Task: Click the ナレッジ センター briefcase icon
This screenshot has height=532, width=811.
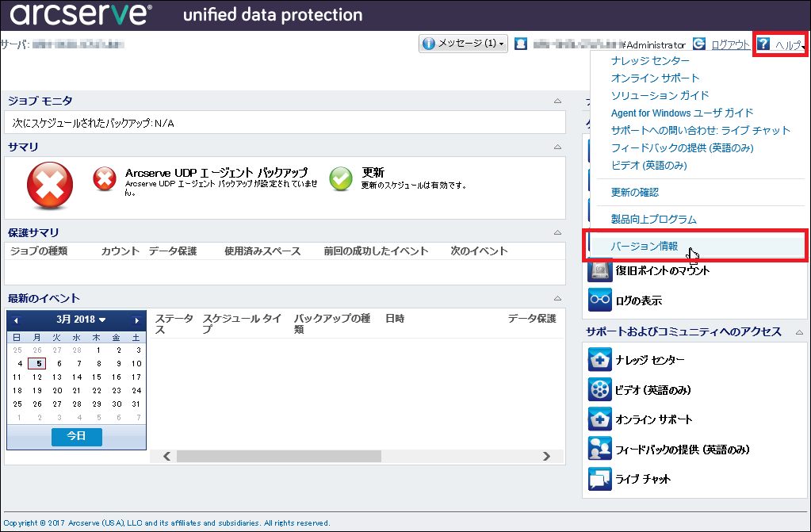Action: point(599,360)
